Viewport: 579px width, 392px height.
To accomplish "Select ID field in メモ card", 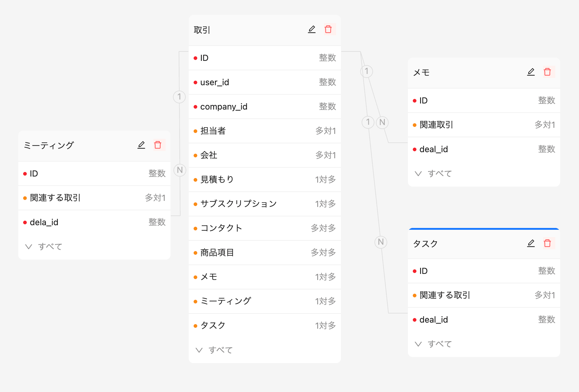I will (x=484, y=100).
